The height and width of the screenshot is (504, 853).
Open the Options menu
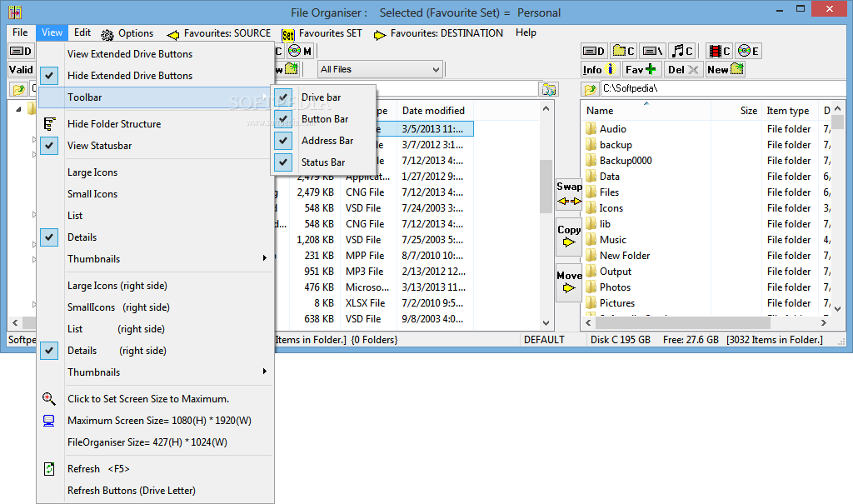(x=127, y=34)
